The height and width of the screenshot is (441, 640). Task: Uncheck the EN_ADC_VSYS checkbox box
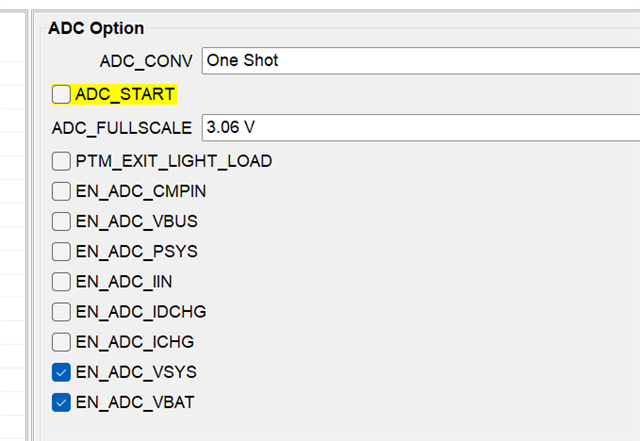(61, 373)
